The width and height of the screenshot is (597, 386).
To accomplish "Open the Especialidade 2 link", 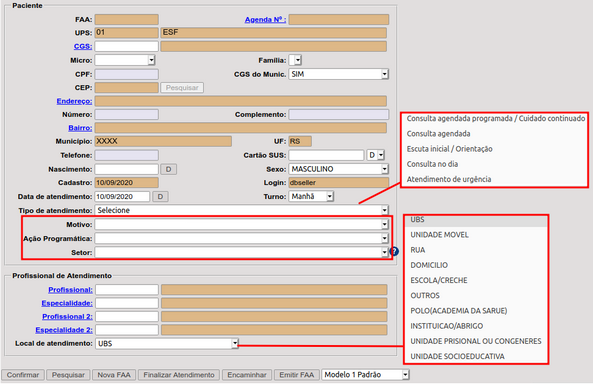I will pos(64,330).
